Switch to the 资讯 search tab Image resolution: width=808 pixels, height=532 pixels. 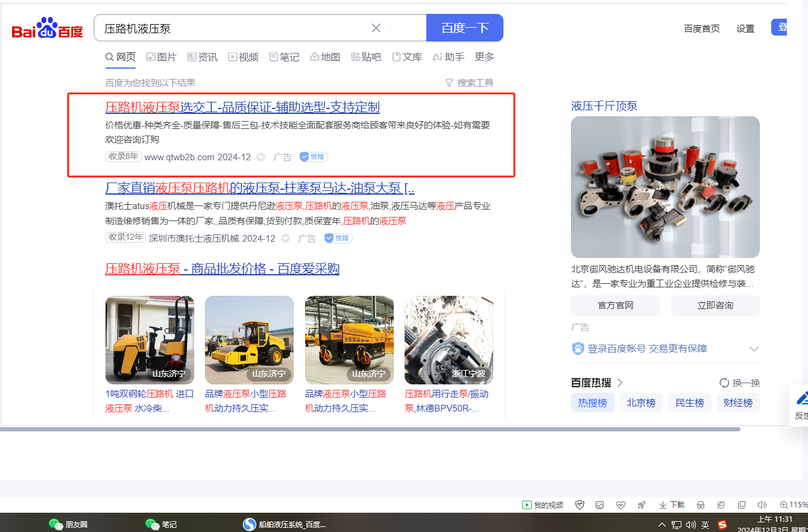[203, 57]
